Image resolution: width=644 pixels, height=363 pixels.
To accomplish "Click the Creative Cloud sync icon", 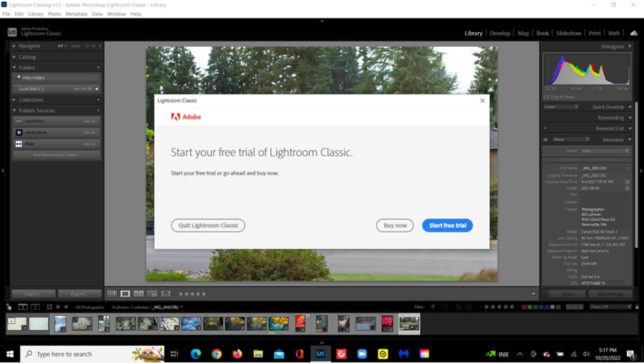I will tap(635, 33).
